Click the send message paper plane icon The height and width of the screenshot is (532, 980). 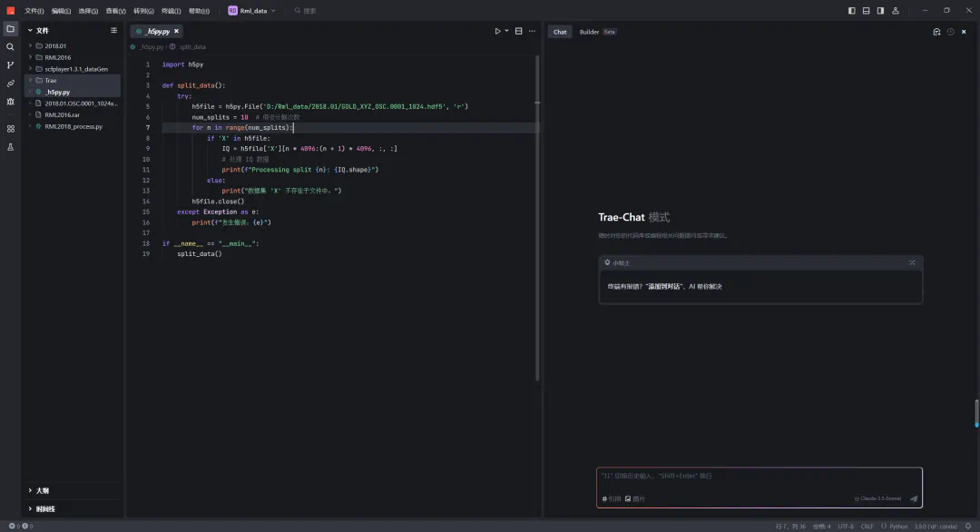(913, 498)
